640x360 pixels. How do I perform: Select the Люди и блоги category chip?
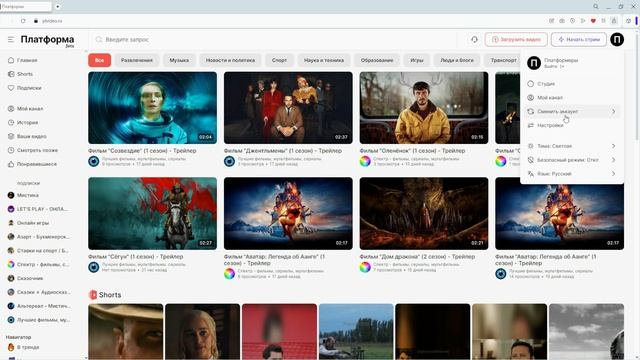457,60
